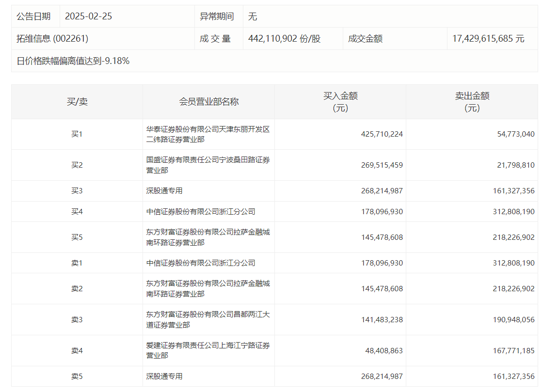Screen dimensions: 543x392
Task: Select buy amount 141,483,238
Action: 382,320
